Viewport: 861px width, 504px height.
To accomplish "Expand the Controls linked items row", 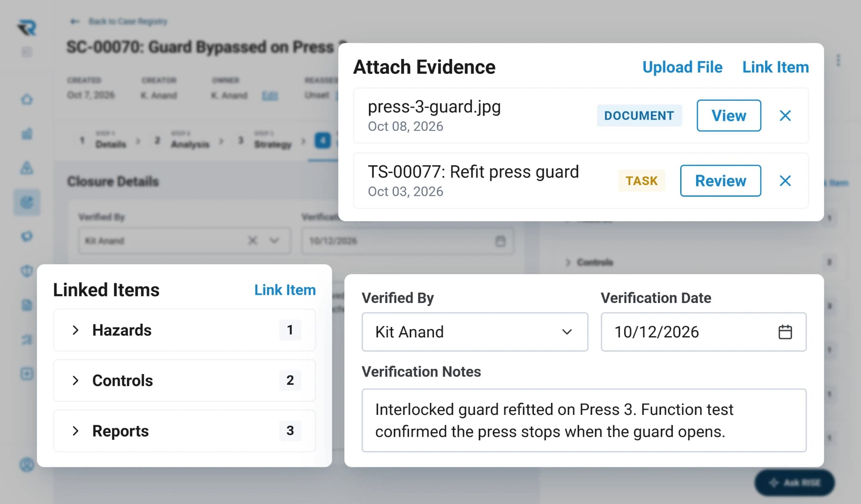I will [184, 380].
